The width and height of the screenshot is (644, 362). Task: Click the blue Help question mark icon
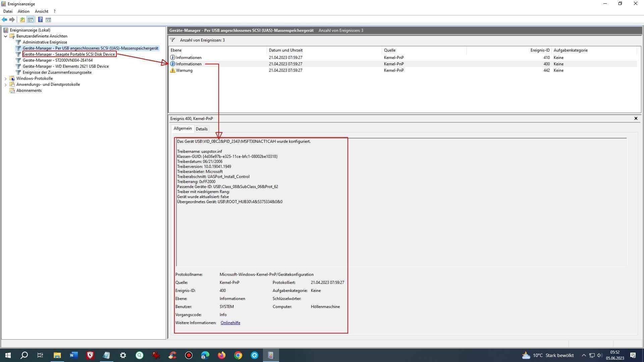40,20
